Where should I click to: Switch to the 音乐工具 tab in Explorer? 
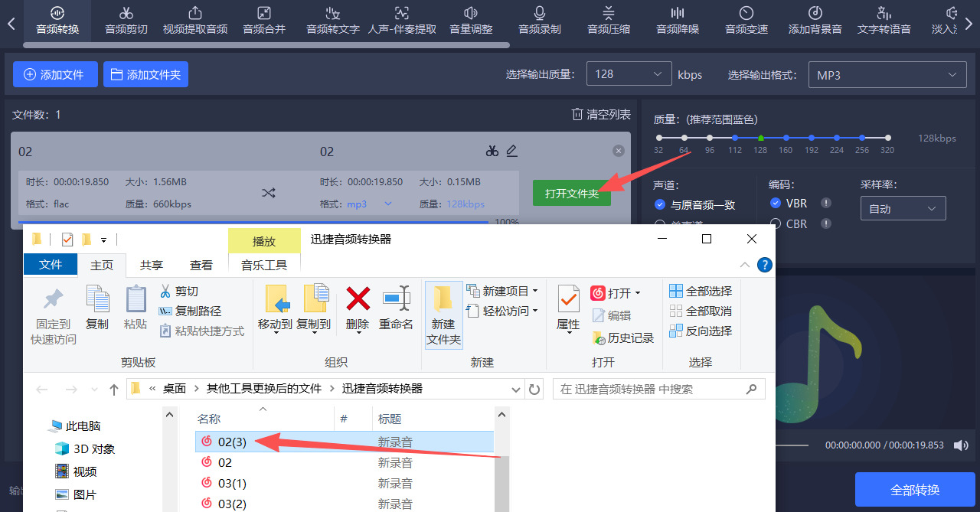pos(264,265)
